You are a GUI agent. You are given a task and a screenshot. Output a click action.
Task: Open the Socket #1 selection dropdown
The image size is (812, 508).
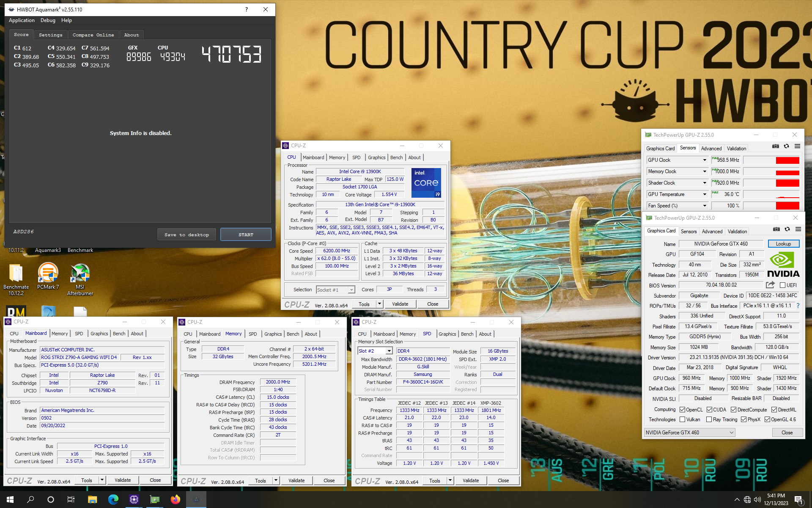[335, 290]
